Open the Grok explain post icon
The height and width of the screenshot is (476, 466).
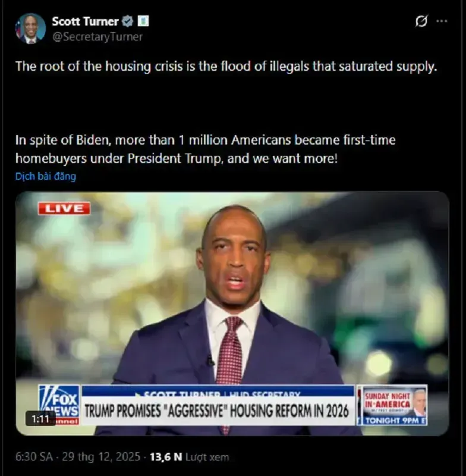click(x=421, y=21)
